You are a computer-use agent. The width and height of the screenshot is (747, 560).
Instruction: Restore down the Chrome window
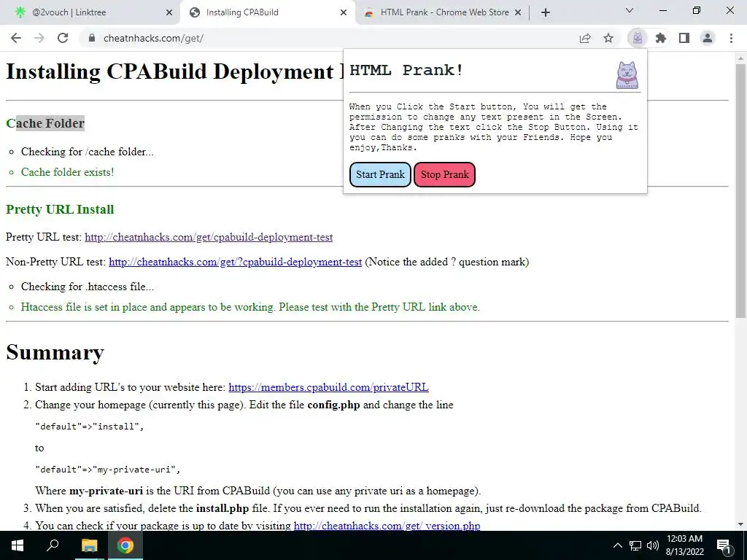697,10
